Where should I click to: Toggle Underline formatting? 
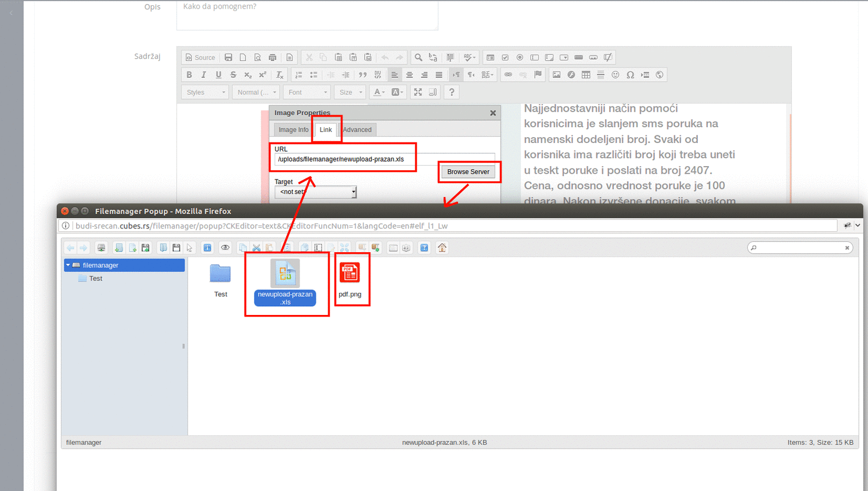[x=218, y=75]
